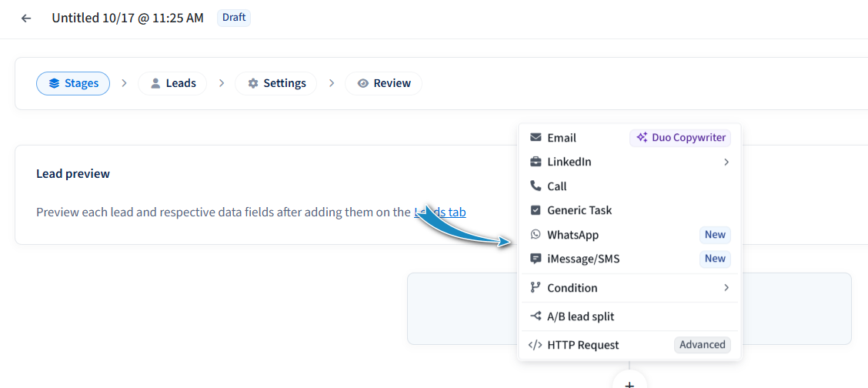
Task: Click the Call phone icon
Action: [x=536, y=186]
